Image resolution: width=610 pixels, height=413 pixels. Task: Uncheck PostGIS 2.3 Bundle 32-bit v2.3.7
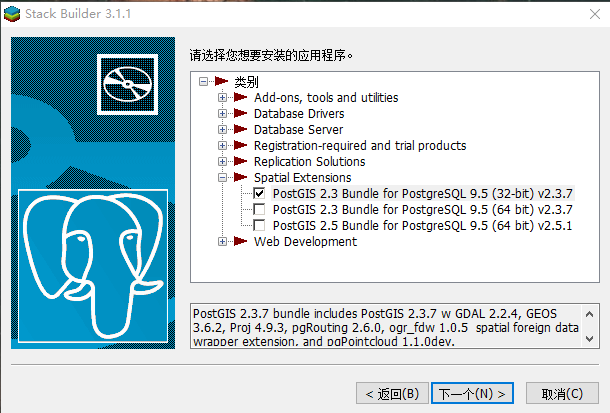pos(259,193)
